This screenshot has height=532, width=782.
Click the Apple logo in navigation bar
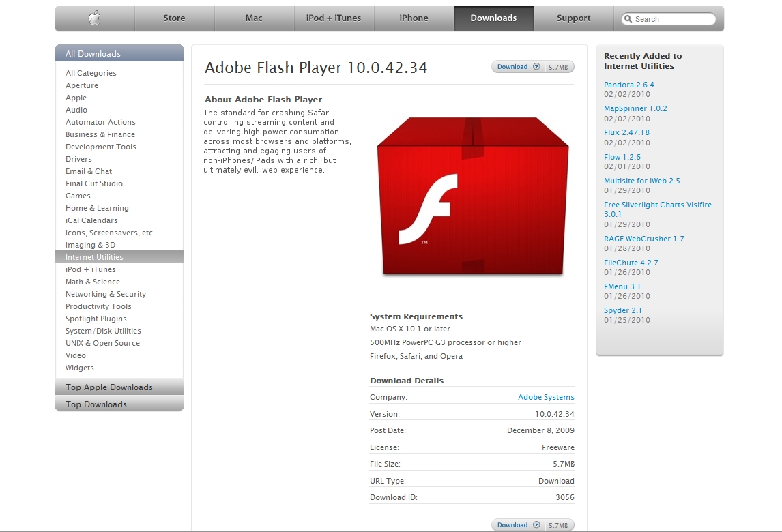click(94, 18)
